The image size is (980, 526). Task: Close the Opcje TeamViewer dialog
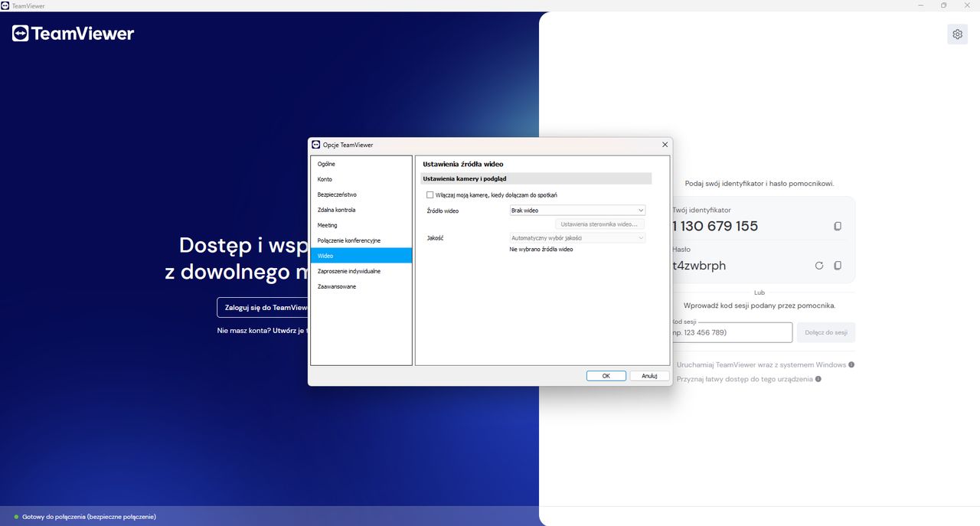[665, 145]
